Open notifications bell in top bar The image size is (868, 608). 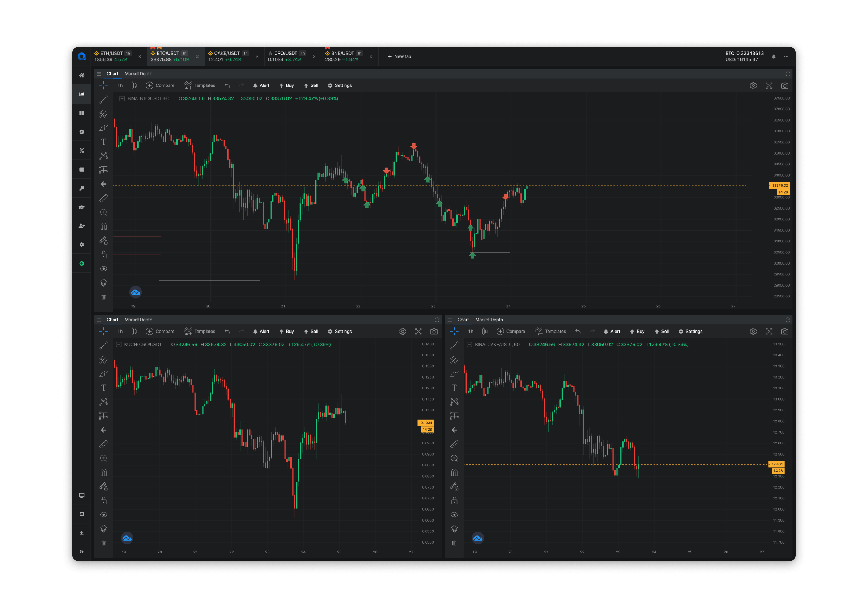(x=774, y=57)
